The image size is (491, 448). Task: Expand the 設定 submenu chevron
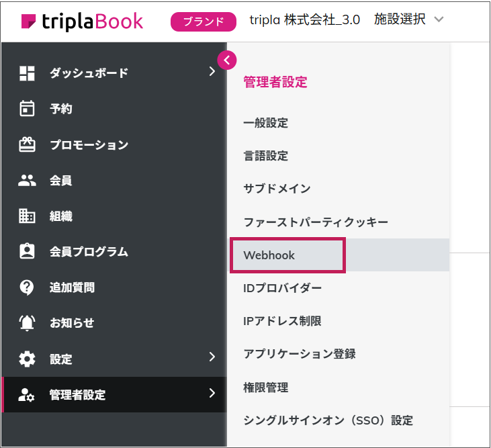pos(212,357)
